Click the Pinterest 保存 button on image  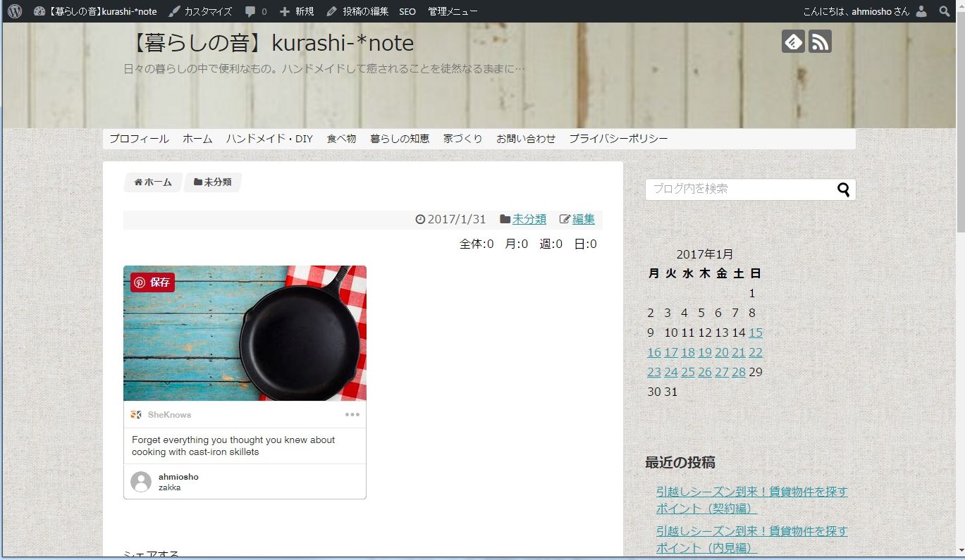(x=152, y=282)
